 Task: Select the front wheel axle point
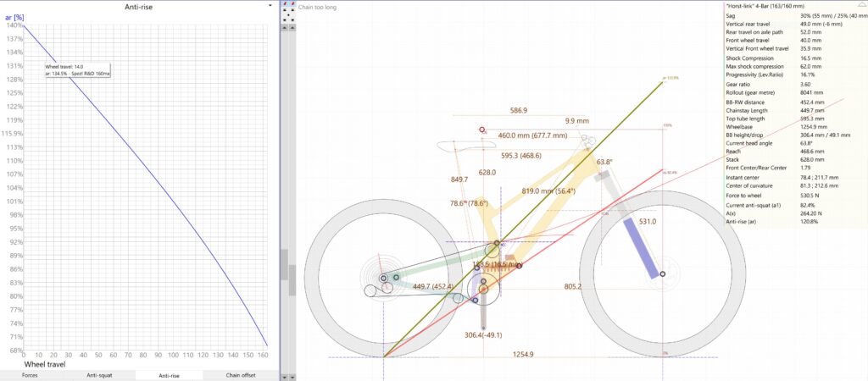(663, 273)
